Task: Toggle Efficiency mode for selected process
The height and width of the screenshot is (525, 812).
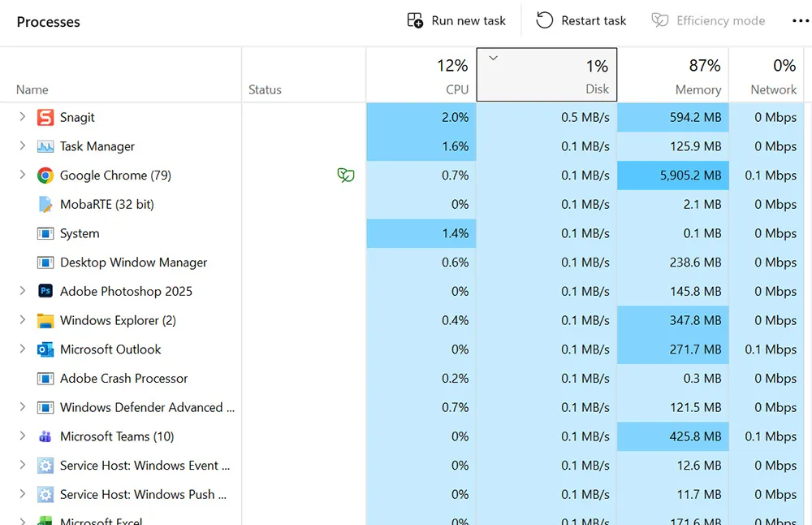Action: [x=707, y=20]
